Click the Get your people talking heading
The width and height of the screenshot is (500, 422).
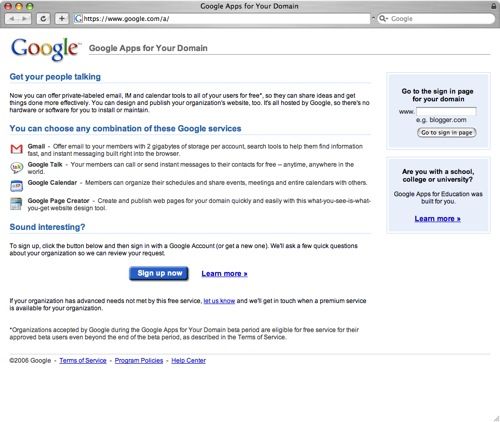pos(55,77)
